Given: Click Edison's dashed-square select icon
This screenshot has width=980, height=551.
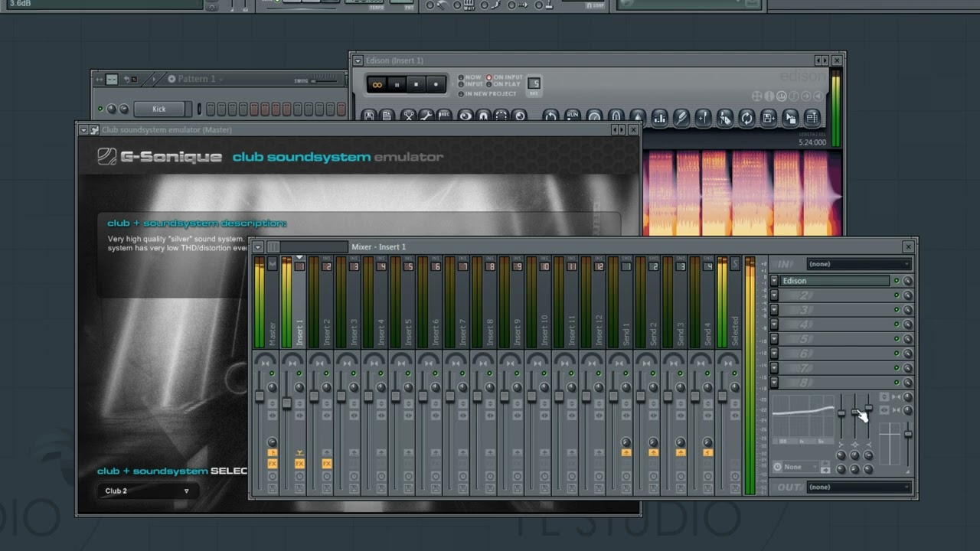Looking at the screenshot, I should point(501,116).
